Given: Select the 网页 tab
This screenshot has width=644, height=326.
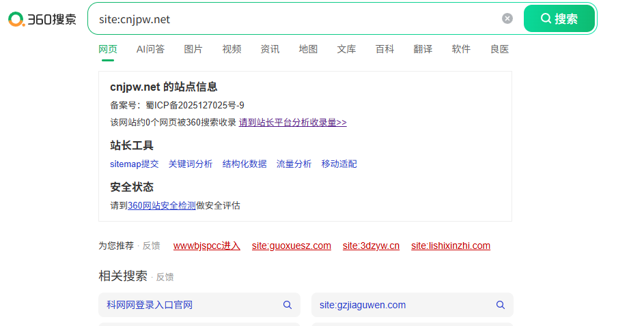Looking at the screenshot, I should click(x=108, y=49).
